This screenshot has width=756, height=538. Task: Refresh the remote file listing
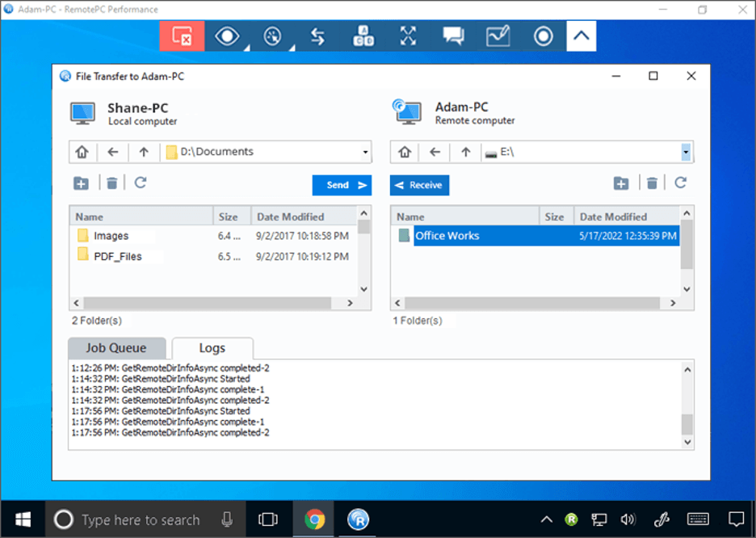[x=682, y=183]
